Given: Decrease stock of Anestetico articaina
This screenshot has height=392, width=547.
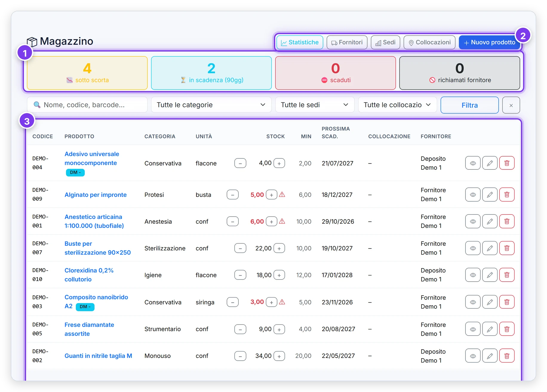Looking at the screenshot, I should (232, 221).
